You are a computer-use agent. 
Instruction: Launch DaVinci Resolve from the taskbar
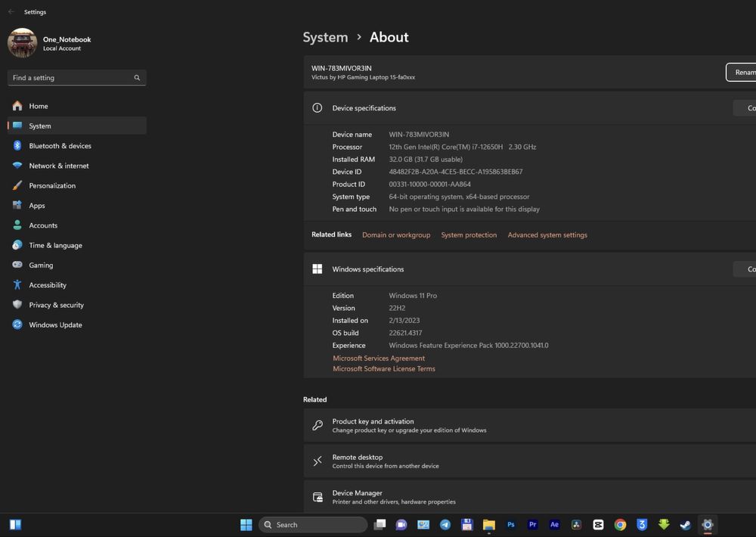click(x=576, y=525)
